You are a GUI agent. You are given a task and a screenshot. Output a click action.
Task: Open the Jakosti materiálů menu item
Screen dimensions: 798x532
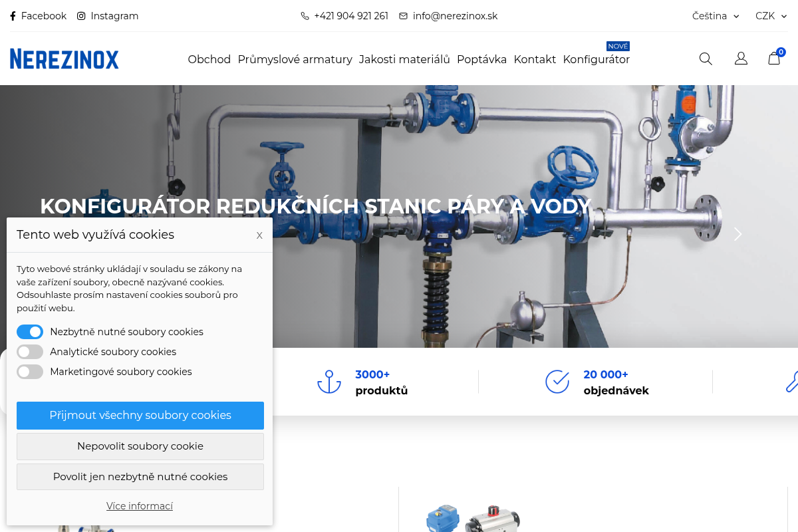[404, 59]
